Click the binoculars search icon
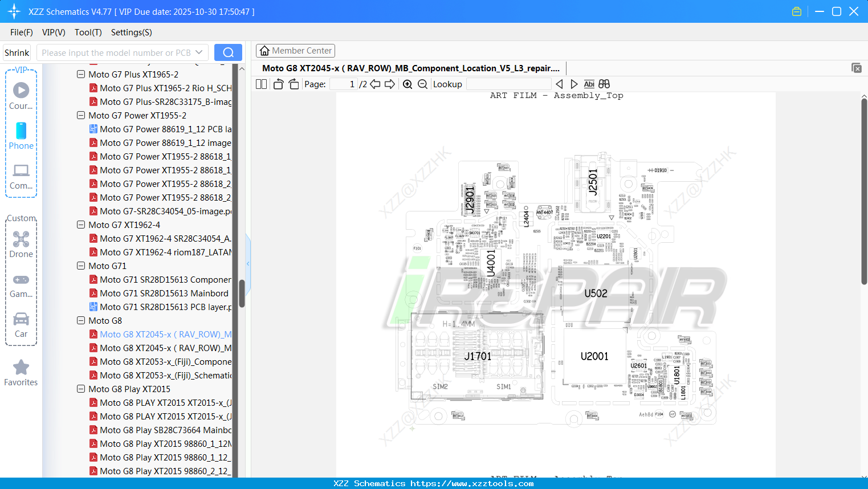The width and height of the screenshot is (868, 489). click(x=604, y=84)
